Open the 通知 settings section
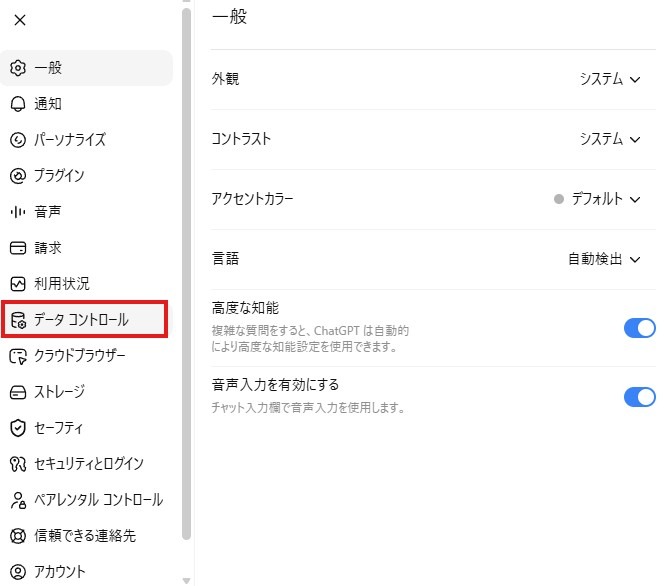Viewport: 664px width, 586px height. pyautogui.click(x=86, y=104)
